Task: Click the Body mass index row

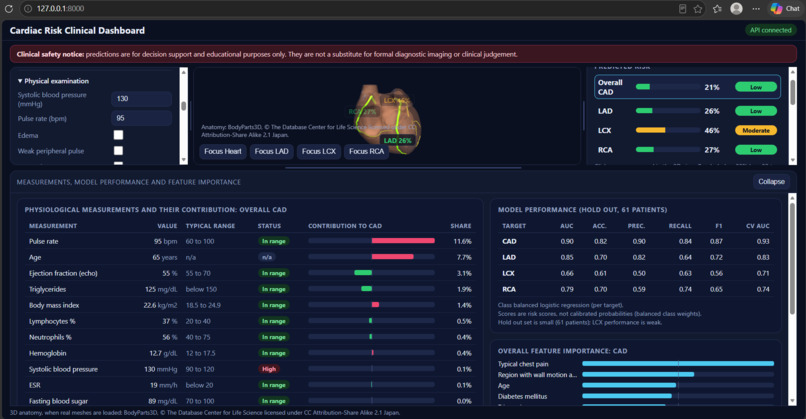Action: click(x=250, y=305)
